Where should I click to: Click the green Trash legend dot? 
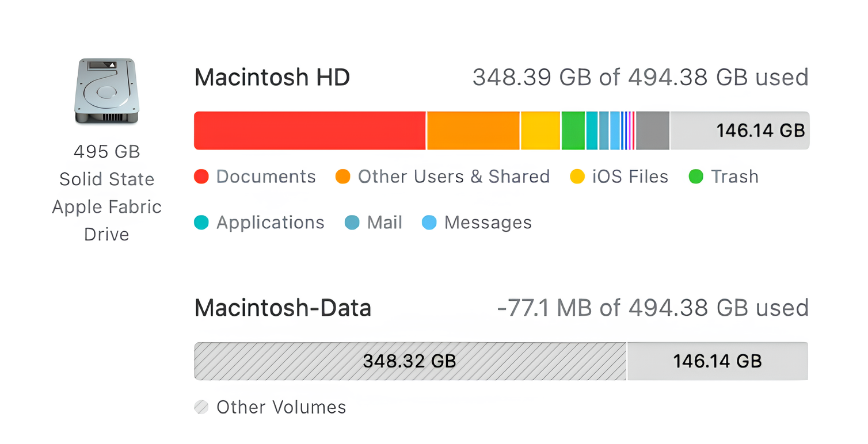[x=696, y=177]
